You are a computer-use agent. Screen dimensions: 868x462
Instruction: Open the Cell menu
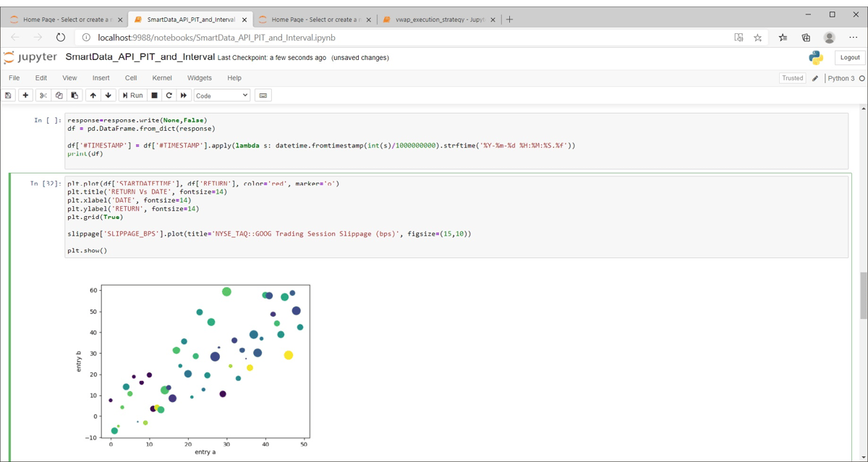point(131,78)
